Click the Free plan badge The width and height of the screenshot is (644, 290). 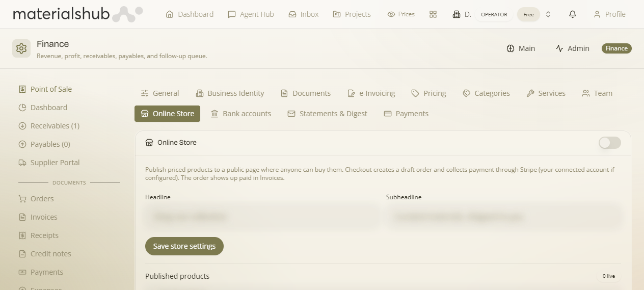click(529, 14)
